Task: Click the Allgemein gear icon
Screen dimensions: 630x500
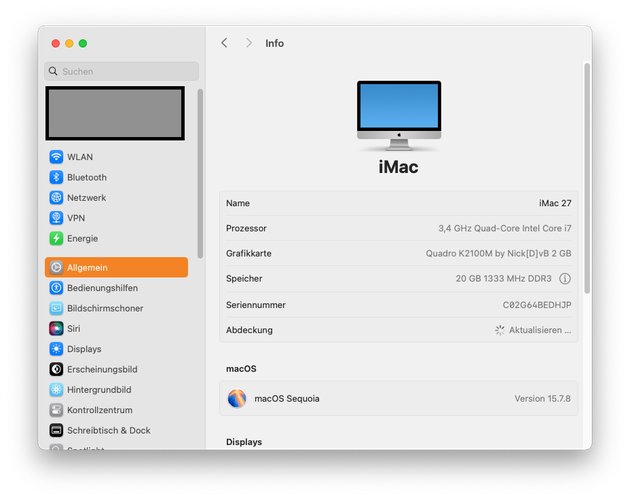Action: pyautogui.click(x=56, y=267)
